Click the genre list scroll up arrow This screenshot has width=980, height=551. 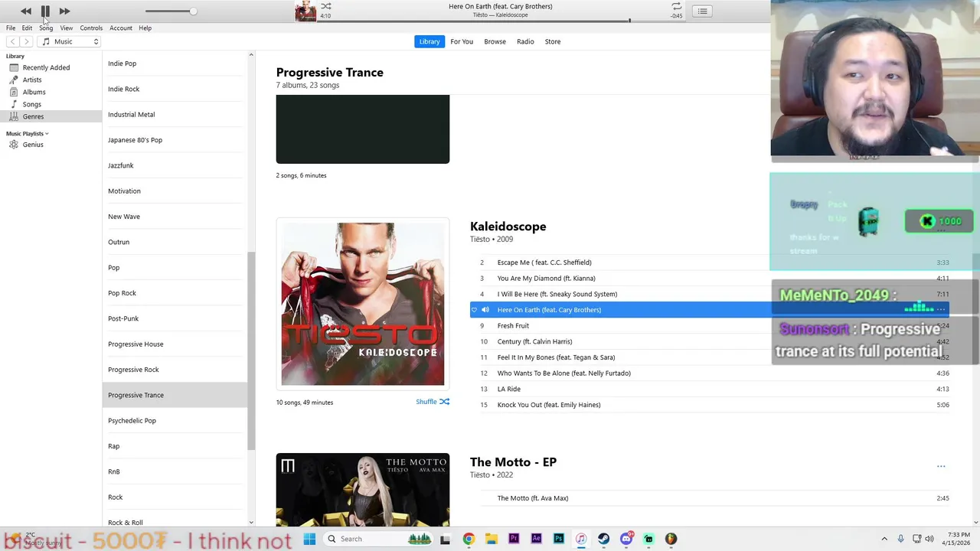point(251,55)
